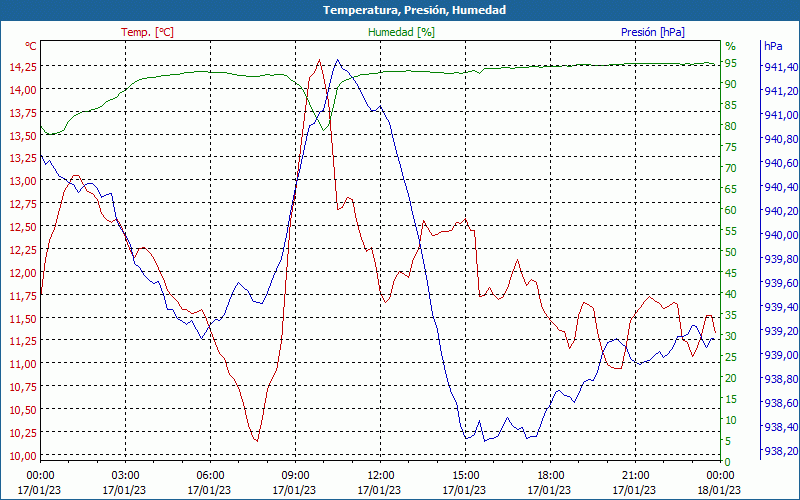Click the 12,25 temperature axis value
The height and width of the screenshot is (500, 800).
tap(23, 249)
